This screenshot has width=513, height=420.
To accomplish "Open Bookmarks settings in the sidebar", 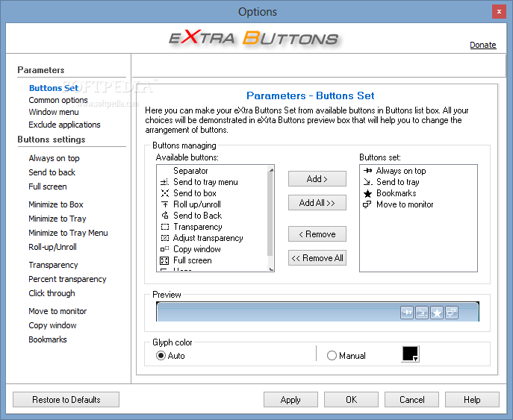I will pyautogui.click(x=48, y=339).
